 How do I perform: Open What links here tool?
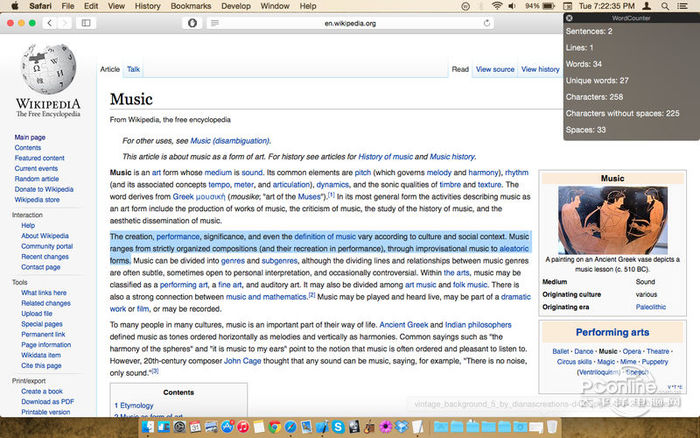(x=44, y=293)
